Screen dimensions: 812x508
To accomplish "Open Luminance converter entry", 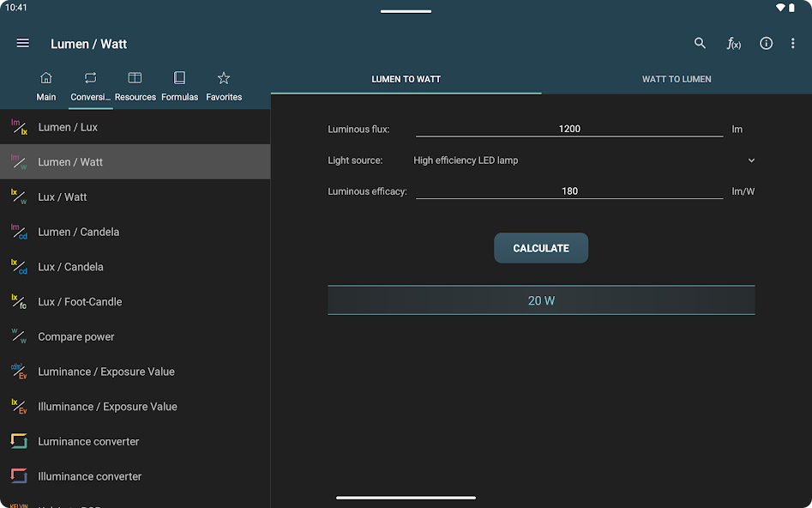I will (135, 442).
